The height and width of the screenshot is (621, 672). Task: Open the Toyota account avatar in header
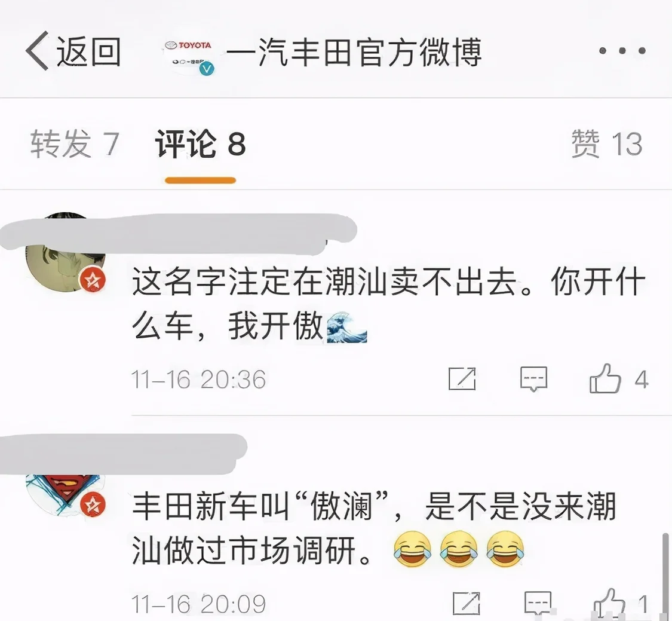pos(189,57)
